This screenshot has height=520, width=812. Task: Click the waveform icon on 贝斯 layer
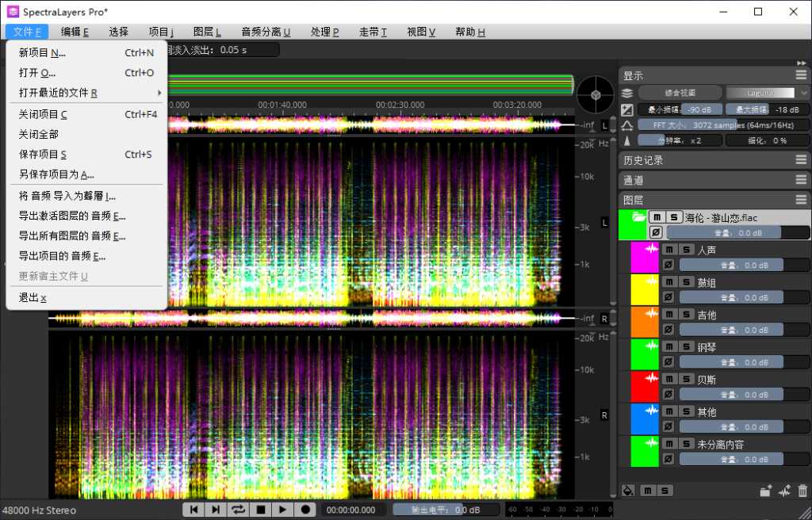click(652, 378)
